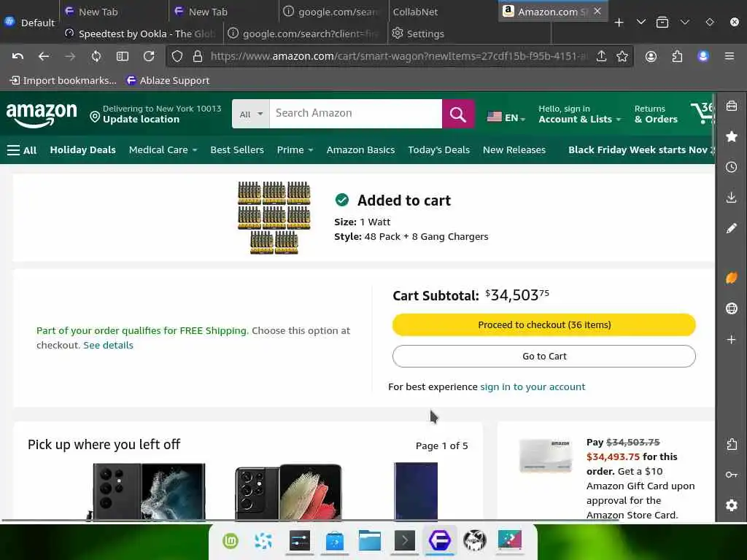This screenshot has height=560, width=747.
Task: Click the Amazon search magnifier button
Action: [458, 114]
